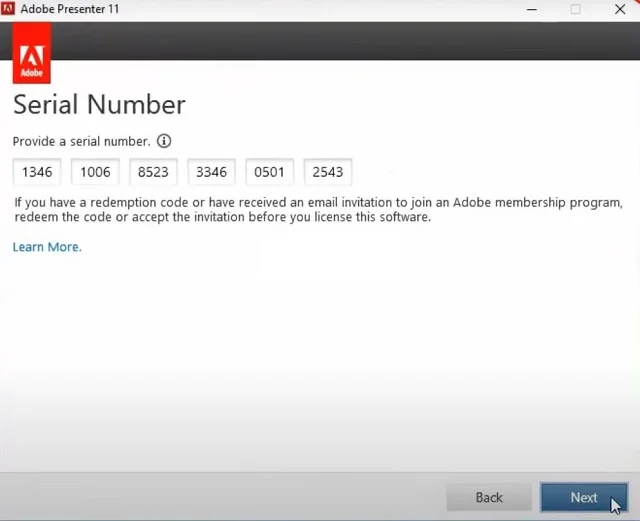This screenshot has height=521, width=640.
Task: Click the Next button
Action: pyautogui.click(x=584, y=497)
